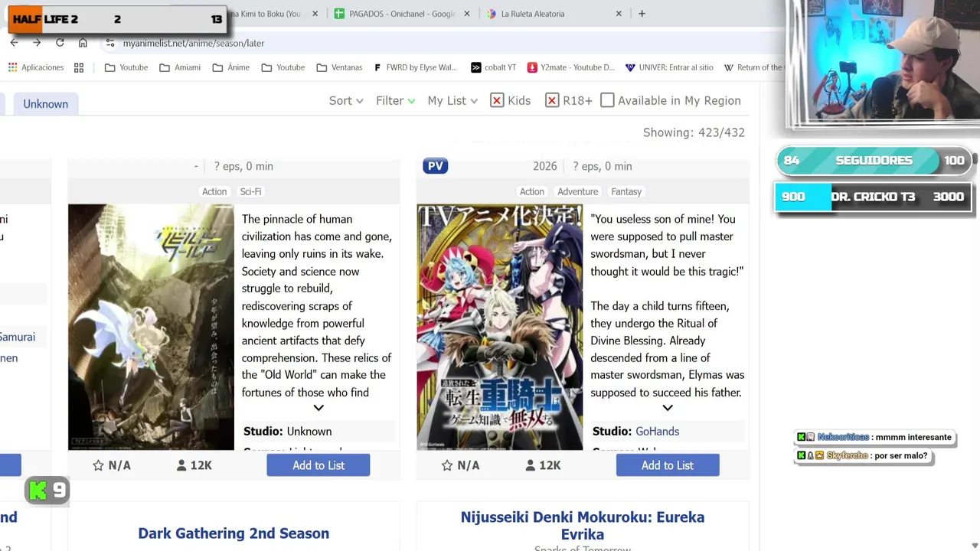Image resolution: width=980 pixels, height=551 pixels.
Task: Open the Filter dropdown
Action: click(x=395, y=100)
